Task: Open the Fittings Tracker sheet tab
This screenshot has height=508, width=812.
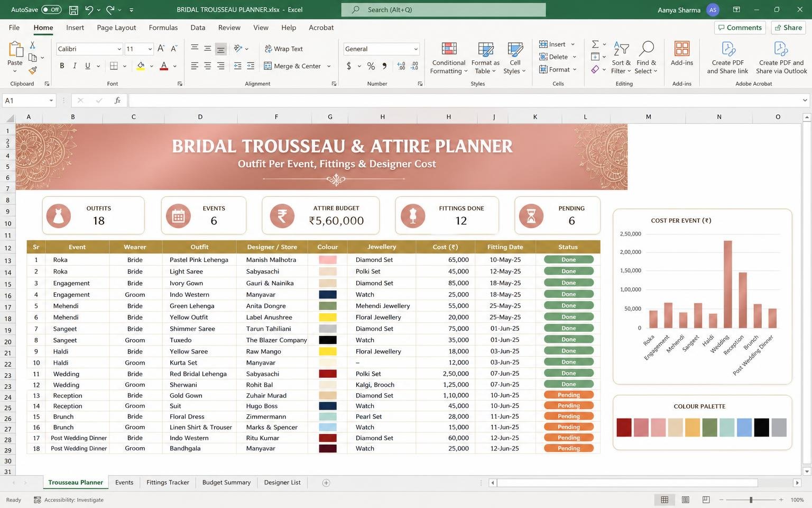Action: [168, 483]
